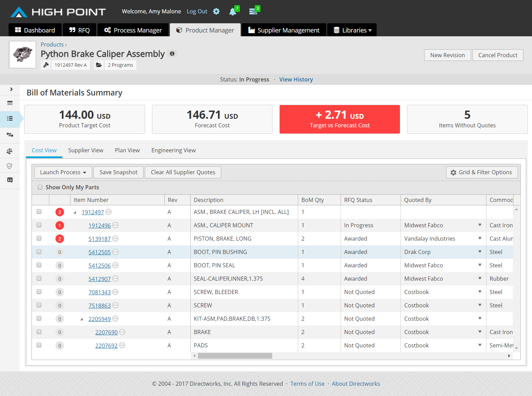
Task: Check the row checkbox for item 1912496
Action: [x=39, y=225]
